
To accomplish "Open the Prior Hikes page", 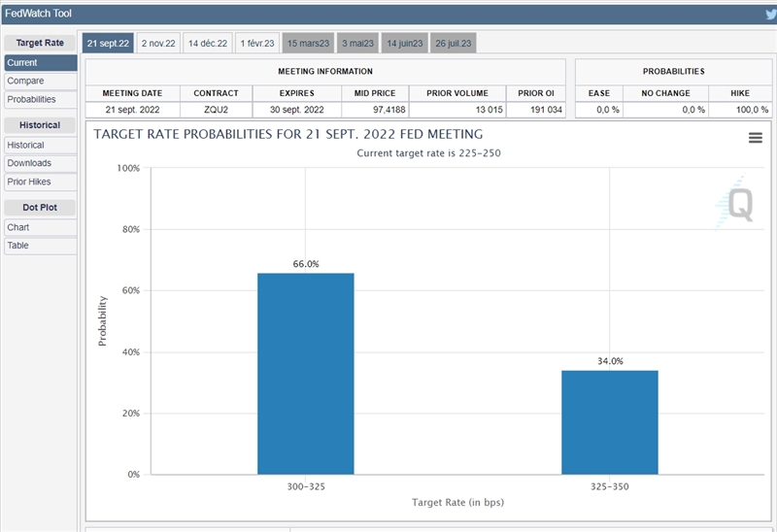I will 39,182.
